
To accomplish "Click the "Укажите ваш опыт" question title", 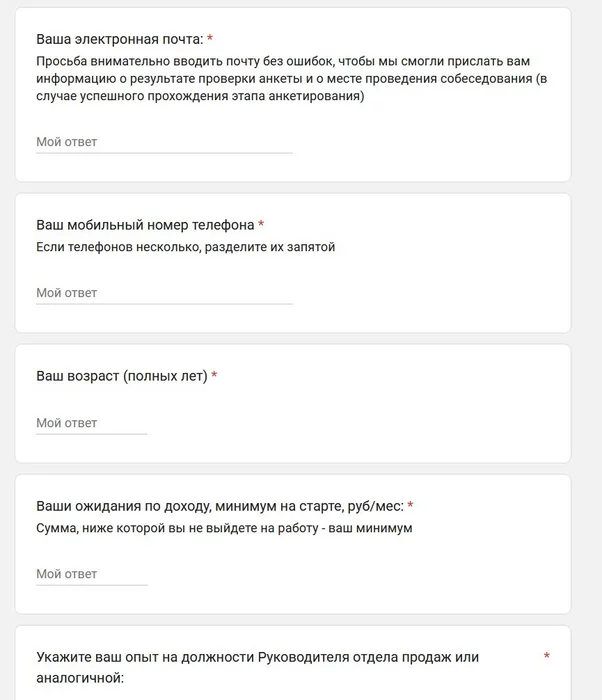I will (257, 667).
